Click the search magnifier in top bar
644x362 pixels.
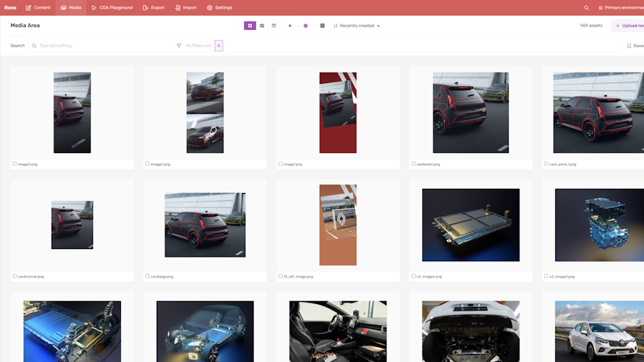coord(587,8)
